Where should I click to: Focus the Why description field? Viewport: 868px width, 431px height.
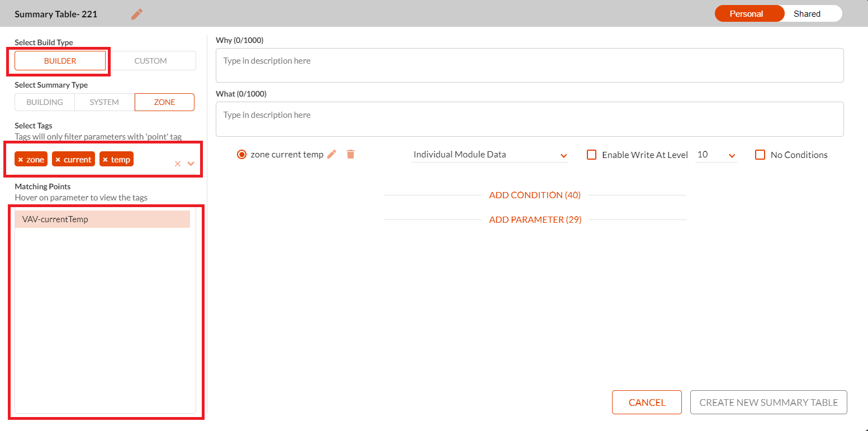(529, 65)
